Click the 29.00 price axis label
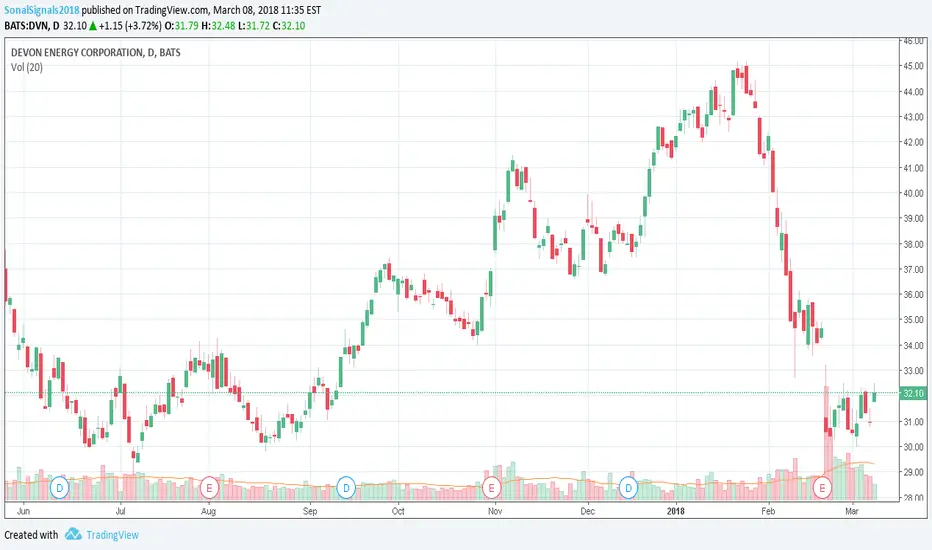Image resolution: width=932 pixels, height=550 pixels. click(x=914, y=472)
